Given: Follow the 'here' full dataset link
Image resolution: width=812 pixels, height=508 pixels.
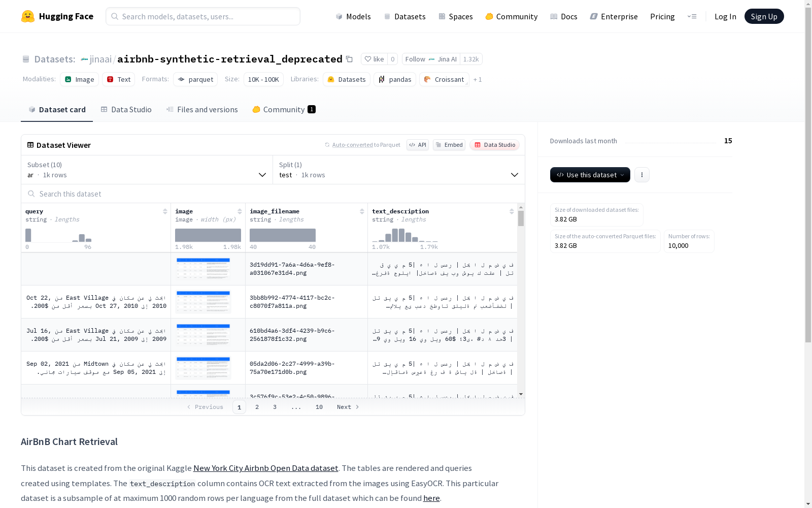Looking at the screenshot, I should pyautogui.click(x=431, y=498).
